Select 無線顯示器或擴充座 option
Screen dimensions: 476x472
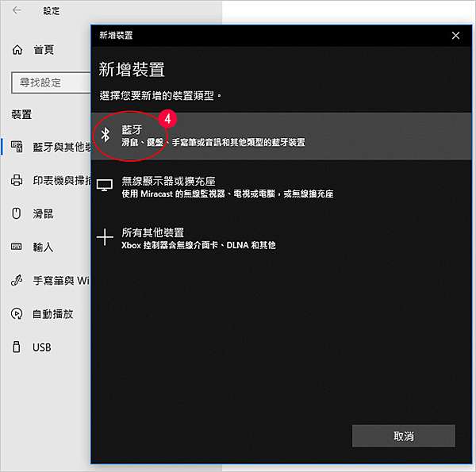[x=281, y=187]
